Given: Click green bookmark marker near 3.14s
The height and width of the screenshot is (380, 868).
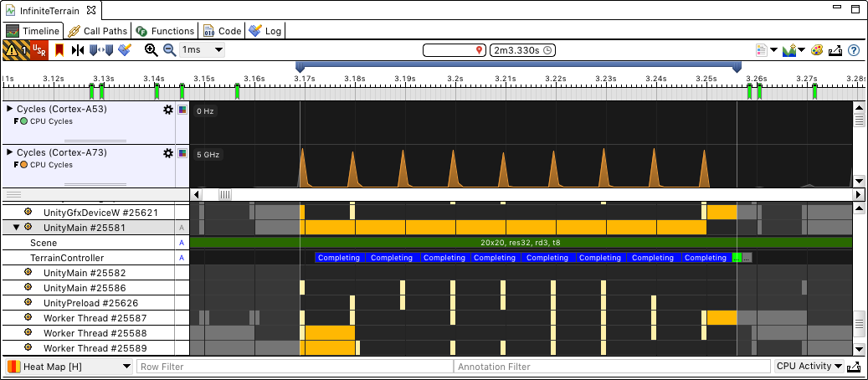Looking at the screenshot, I should pos(157,91).
